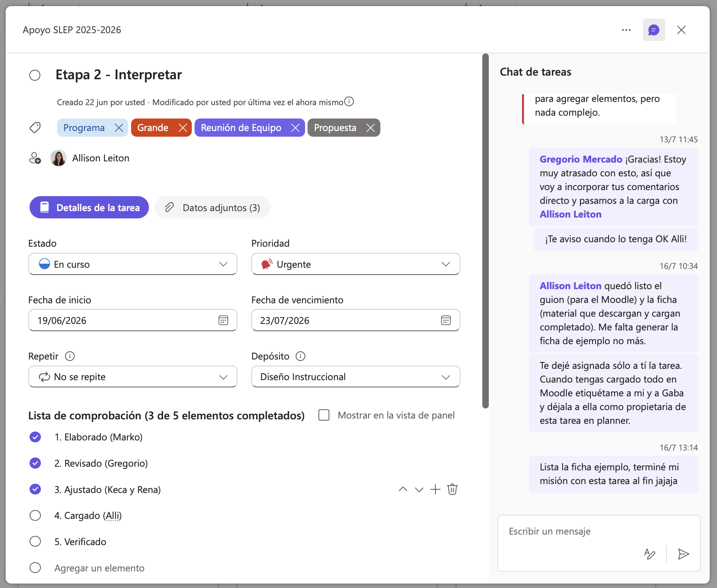This screenshot has height=588, width=717.
Task: Click the task title Etapa 2 - Interpretar
Action: (x=119, y=75)
